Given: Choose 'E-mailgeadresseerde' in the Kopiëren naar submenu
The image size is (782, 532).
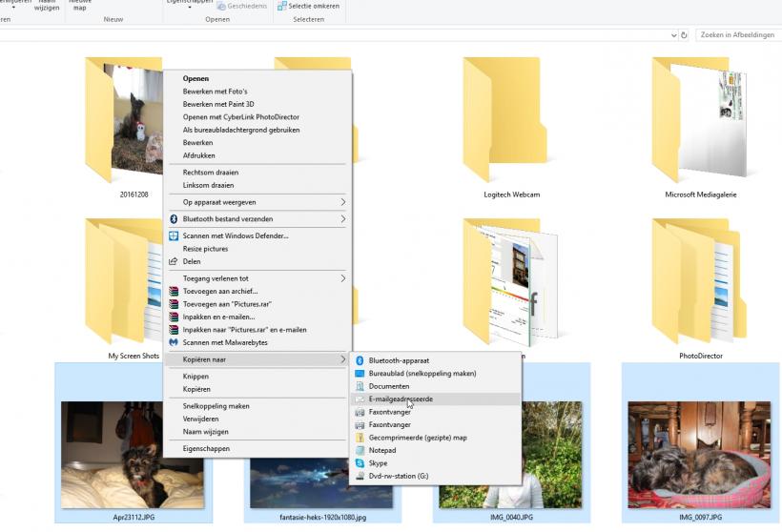Looking at the screenshot, I should [x=401, y=399].
